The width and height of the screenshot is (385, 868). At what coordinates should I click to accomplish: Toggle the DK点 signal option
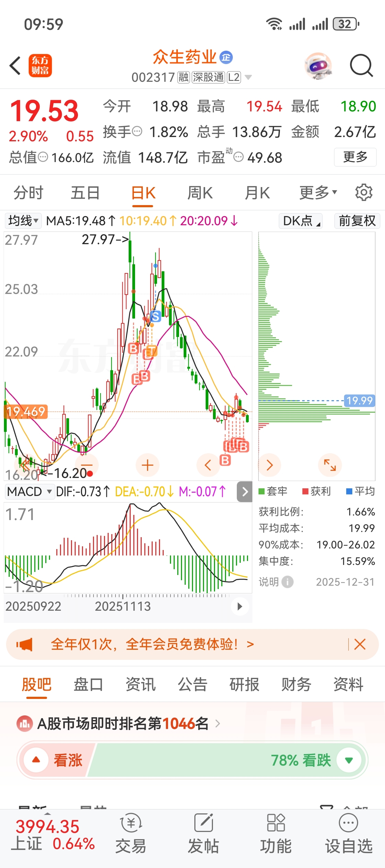click(300, 221)
